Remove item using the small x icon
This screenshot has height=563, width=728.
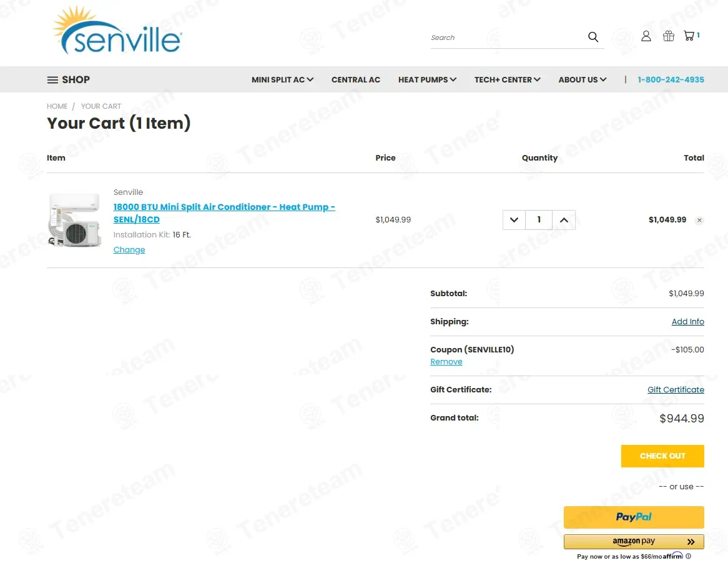coord(699,221)
